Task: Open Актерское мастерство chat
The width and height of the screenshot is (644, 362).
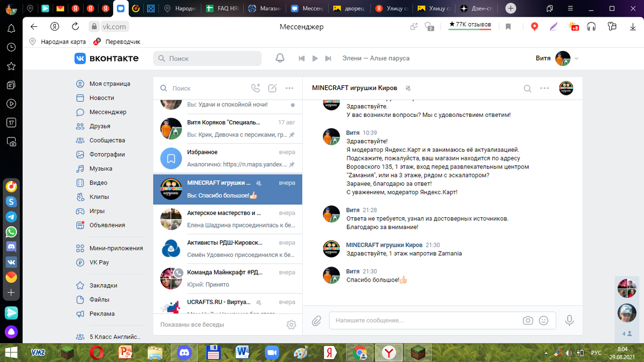Action: click(228, 219)
